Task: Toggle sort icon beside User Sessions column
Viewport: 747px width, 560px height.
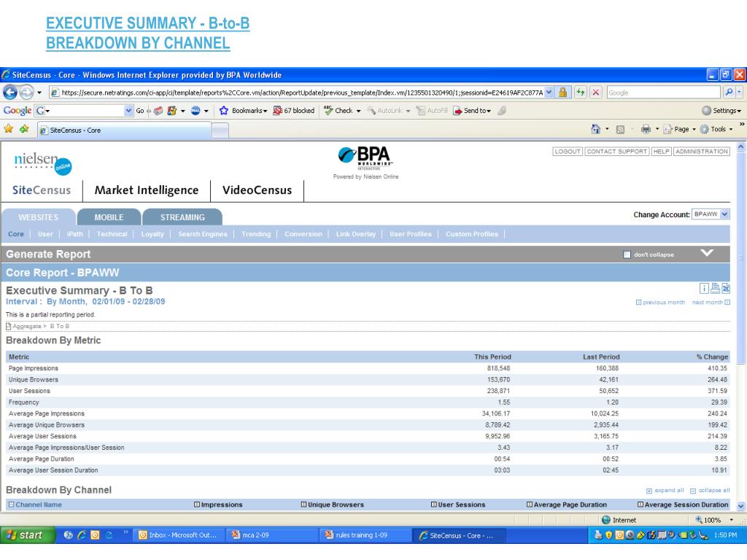Action: click(433, 505)
